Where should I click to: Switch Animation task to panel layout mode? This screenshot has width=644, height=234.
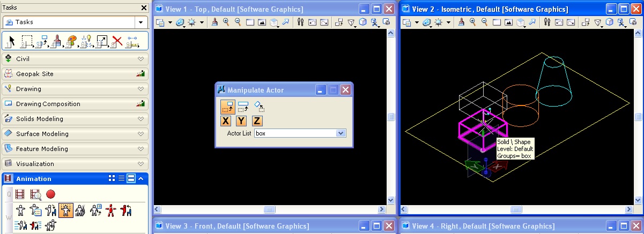pyautogui.click(x=131, y=178)
